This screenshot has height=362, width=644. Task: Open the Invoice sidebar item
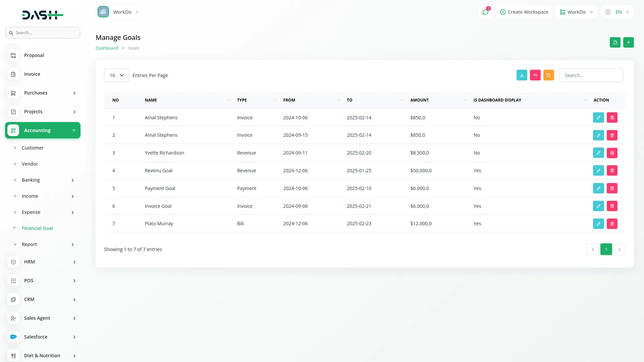(x=32, y=74)
